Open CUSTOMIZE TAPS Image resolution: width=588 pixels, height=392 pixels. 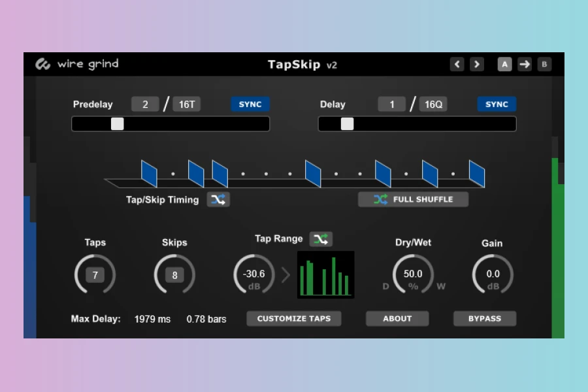(294, 318)
